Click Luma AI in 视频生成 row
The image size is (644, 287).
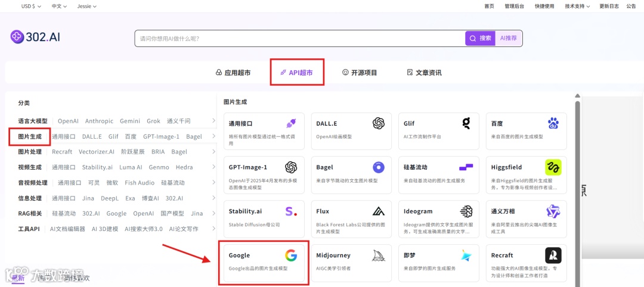pos(131,167)
